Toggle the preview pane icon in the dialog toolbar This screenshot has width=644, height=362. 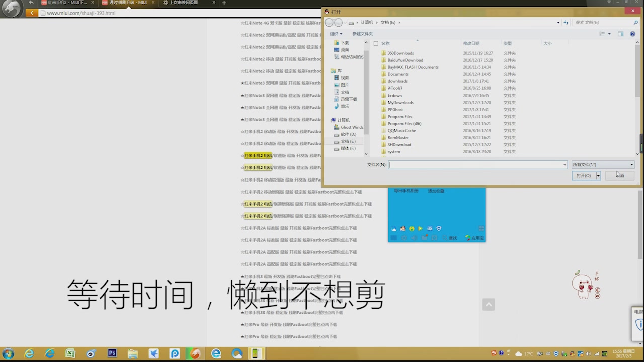[x=620, y=34]
